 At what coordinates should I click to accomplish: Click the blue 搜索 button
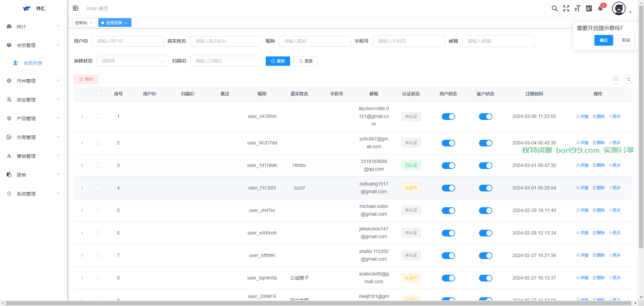coord(278,61)
